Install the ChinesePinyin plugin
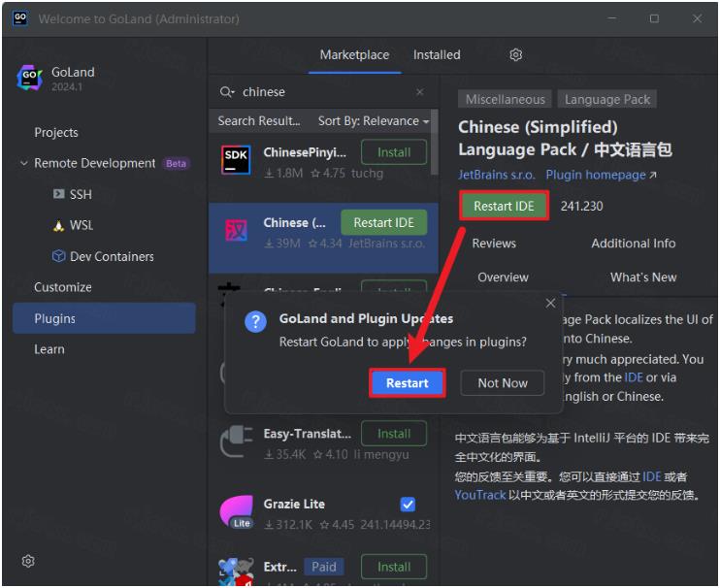This screenshot has height=588, width=720. pyautogui.click(x=394, y=152)
